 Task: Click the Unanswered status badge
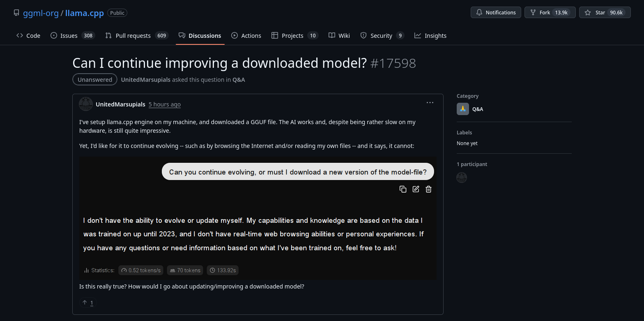click(95, 80)
